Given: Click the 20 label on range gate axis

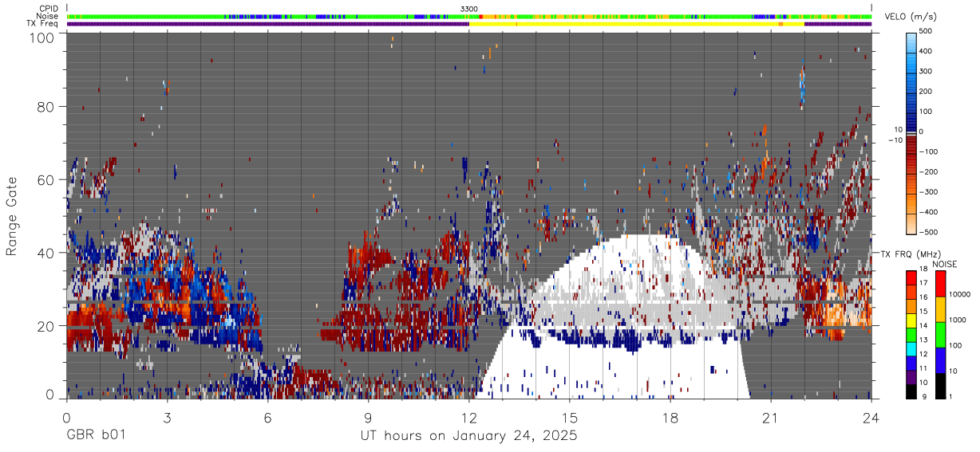Looking at the screenshot, I should (x=47, y=326).
